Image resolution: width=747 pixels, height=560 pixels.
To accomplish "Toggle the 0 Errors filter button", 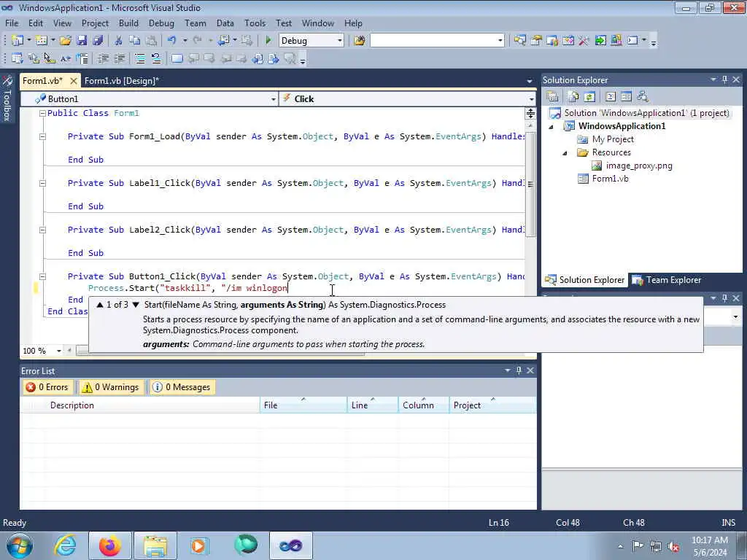I will pos(47,387).
